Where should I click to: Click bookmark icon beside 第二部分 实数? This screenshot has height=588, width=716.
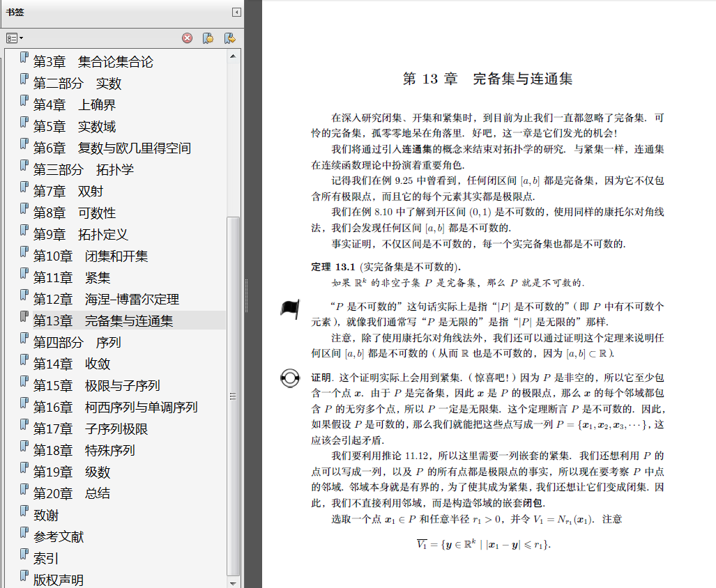click(24, 79)
